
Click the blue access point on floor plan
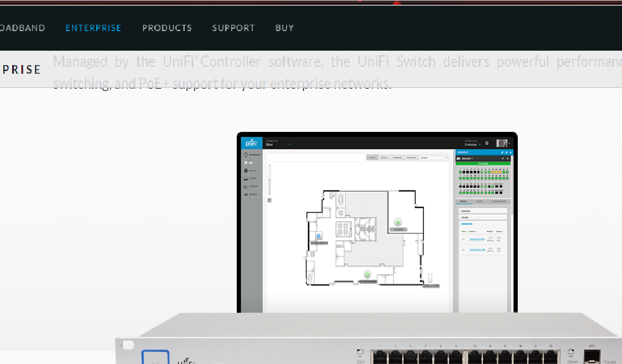tap(318, 236)
